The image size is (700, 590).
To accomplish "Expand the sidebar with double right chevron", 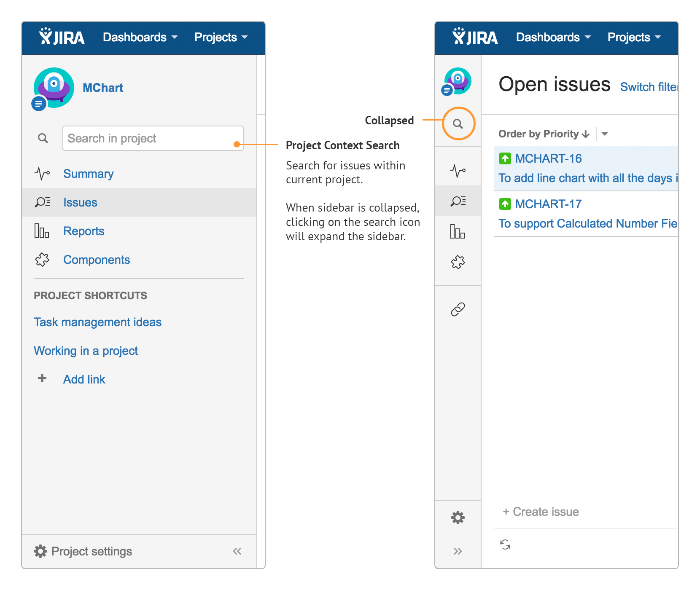I will pos(458,551).
